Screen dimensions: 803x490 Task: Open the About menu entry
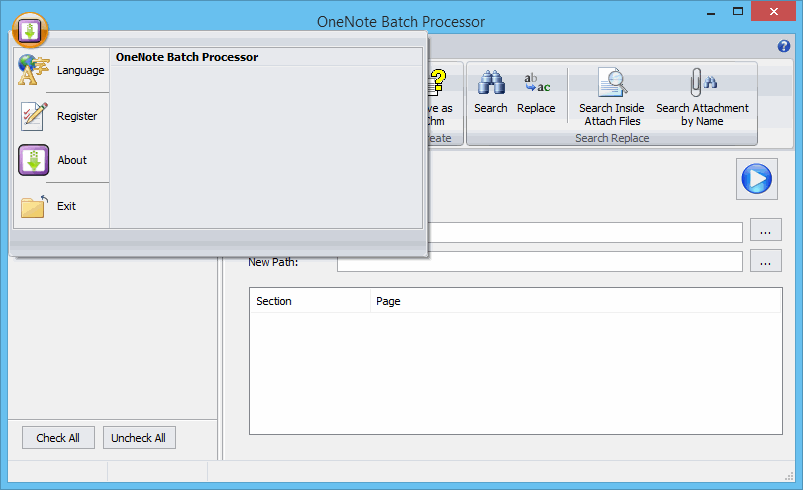[x=61, y=160]
